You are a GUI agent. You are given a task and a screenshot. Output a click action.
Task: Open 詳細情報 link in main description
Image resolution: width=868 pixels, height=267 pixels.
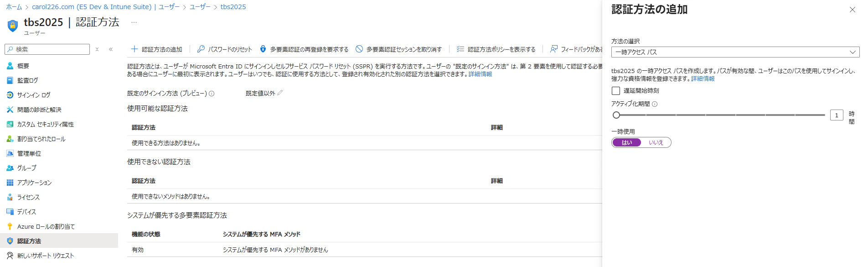coord(480,74)
